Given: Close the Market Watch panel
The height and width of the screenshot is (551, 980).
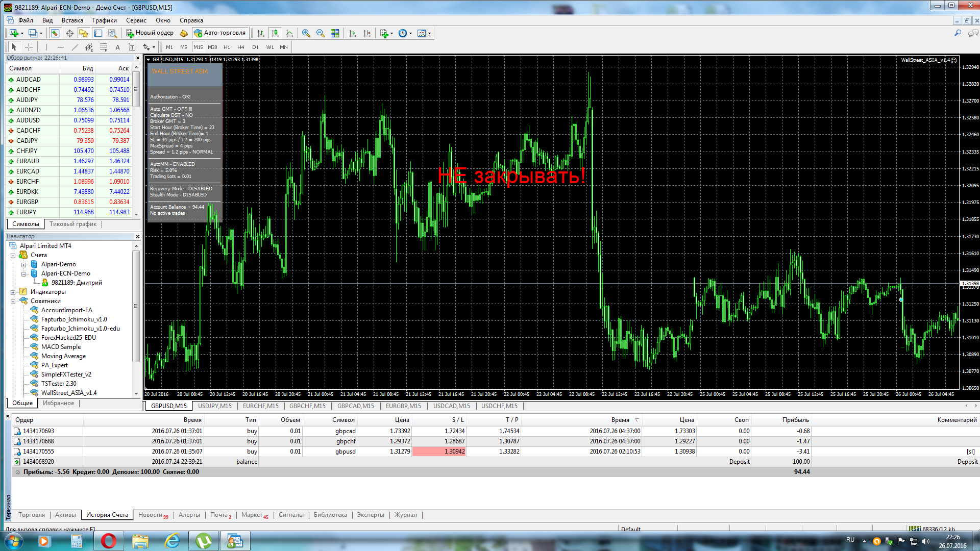Looking at the screenshot, I should click(x=137, y=58).
